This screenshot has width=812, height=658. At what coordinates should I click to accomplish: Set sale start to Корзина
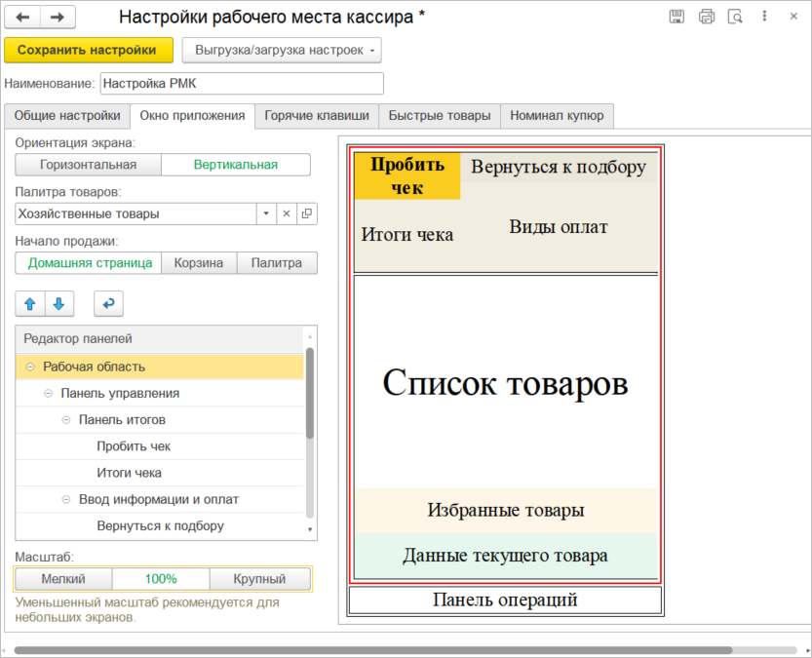199,263
